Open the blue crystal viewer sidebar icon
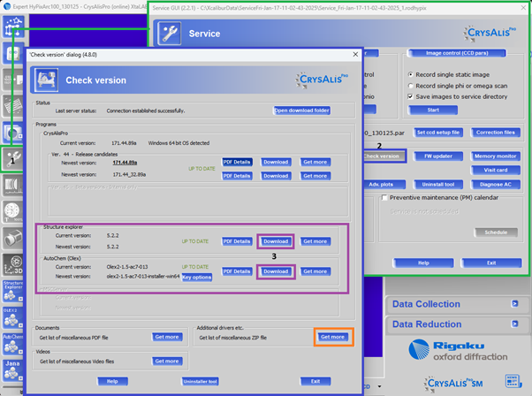The height and width of the screenshot is (396, 532). 13,54
